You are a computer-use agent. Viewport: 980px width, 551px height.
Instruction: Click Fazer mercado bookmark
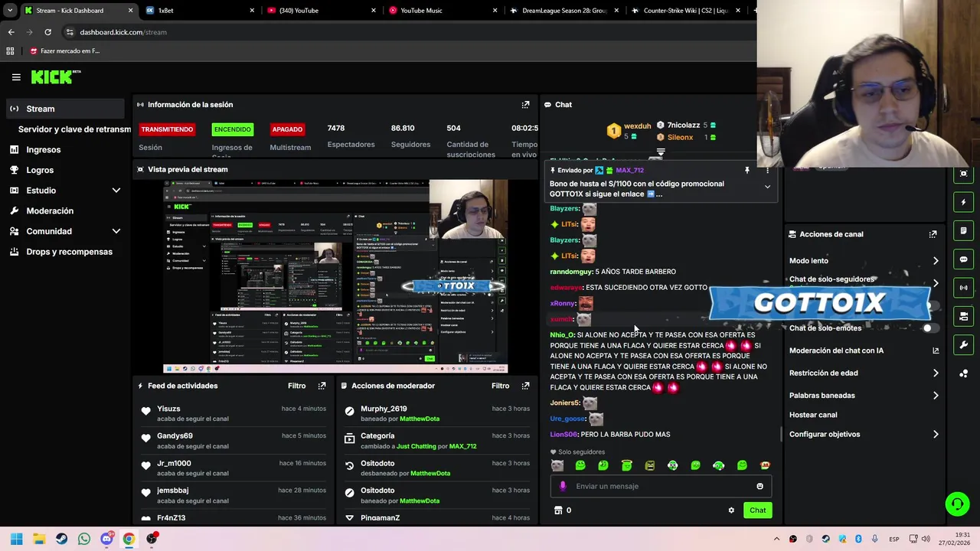tap(65, 51)
